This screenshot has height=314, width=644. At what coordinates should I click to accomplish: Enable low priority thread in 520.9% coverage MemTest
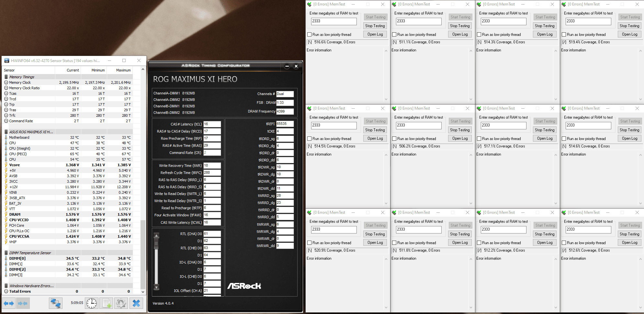click(309, 243)
